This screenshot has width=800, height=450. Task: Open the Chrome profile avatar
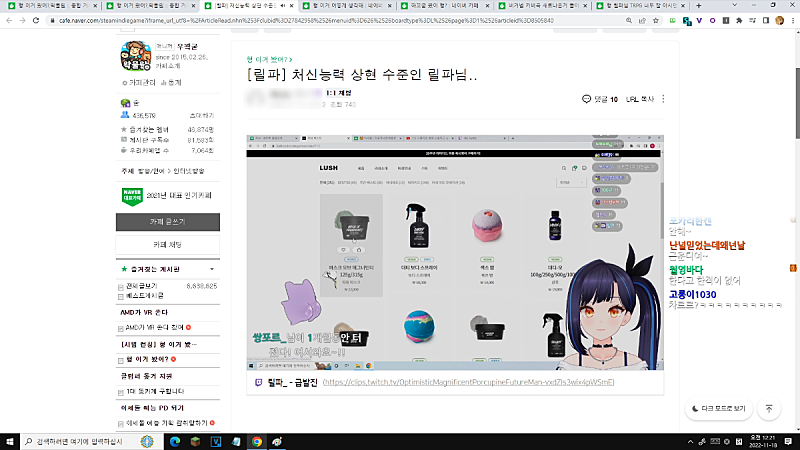pyautogui.click(x=779, y=20)
